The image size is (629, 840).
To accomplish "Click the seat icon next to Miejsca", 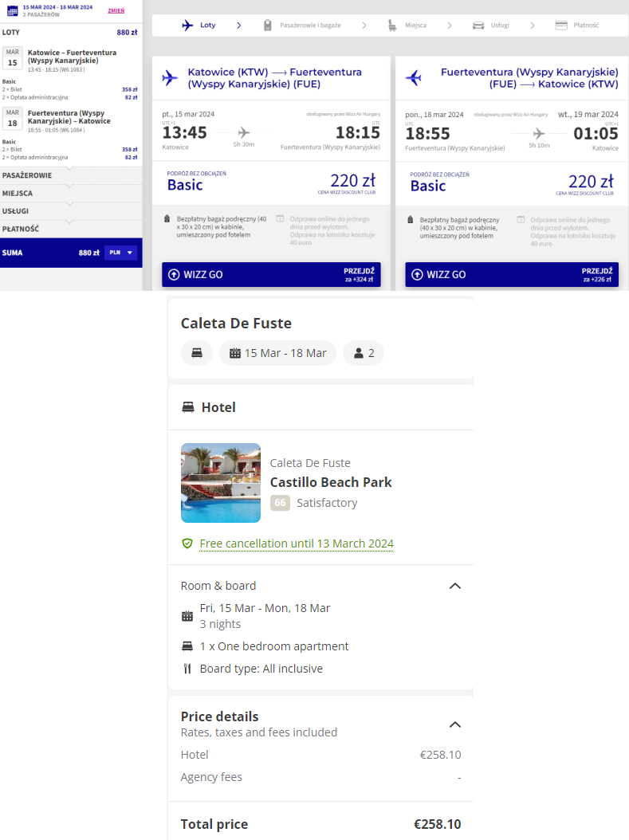I will click(x=392, y=26).
